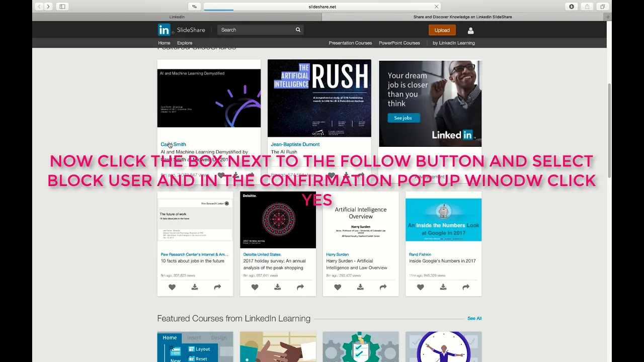Like 10 facts about jobs slideshow
644x362 pixels.
172,287
